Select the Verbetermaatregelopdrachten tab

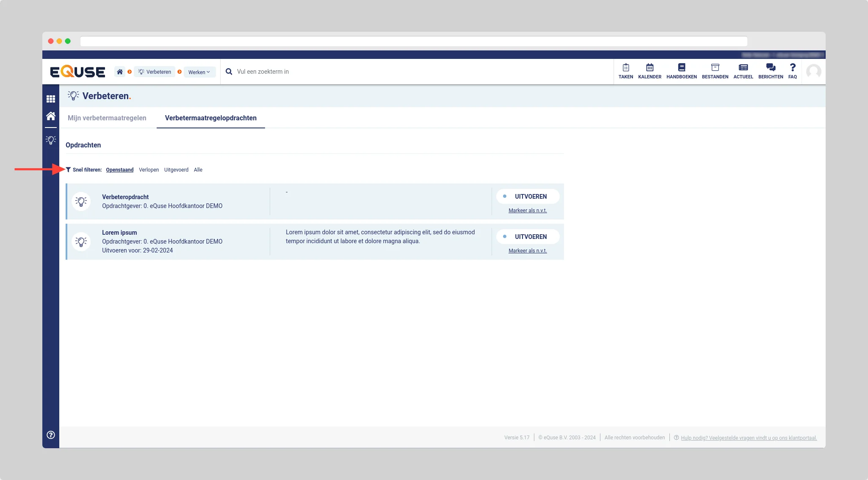pyautogui.click(x=210, y=118)
